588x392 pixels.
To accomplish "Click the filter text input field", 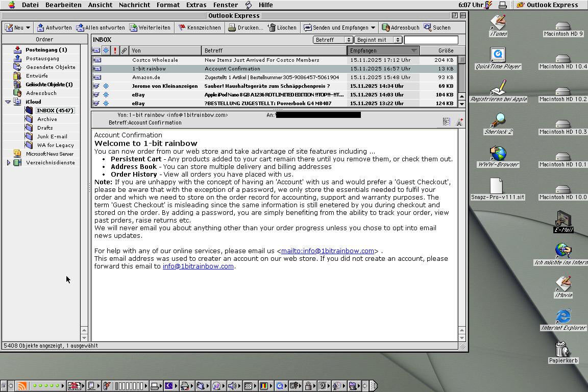I will point(431,40).
